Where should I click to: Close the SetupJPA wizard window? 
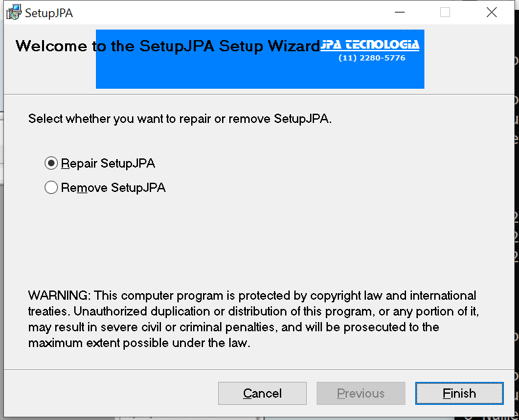(x=491, y=12)
